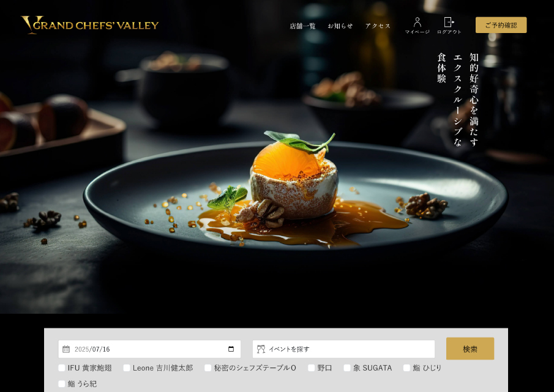The width and height of the screenshot is (554, 392).
Task: Open the 店舗一覧 menu item
Action: coord(302,26)
